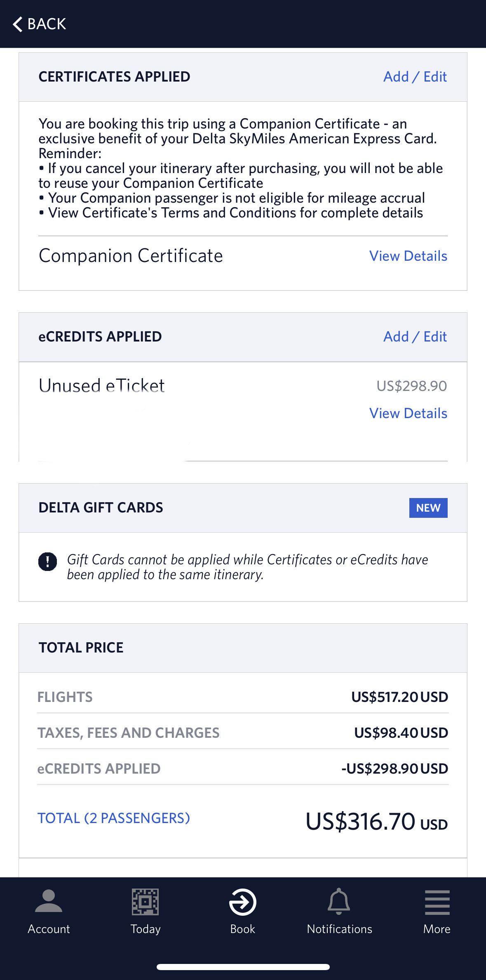Click Add / Edit for Certificates Applied
Image resolution: width=486 pixels, height=980 pixels.
(415, 77)
